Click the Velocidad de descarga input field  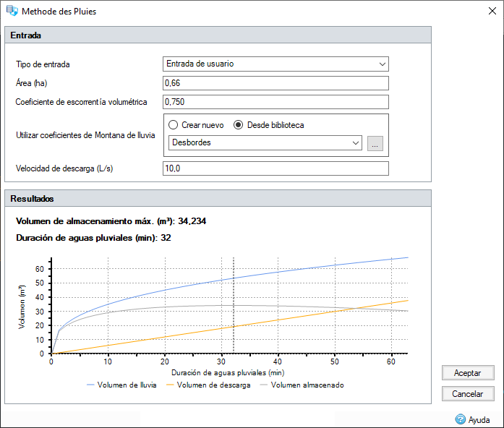click(x=276, y=168)
